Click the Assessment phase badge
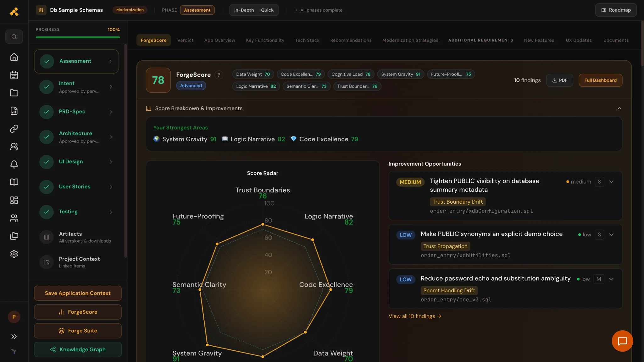The image size is (644, 362). (197, 10)
